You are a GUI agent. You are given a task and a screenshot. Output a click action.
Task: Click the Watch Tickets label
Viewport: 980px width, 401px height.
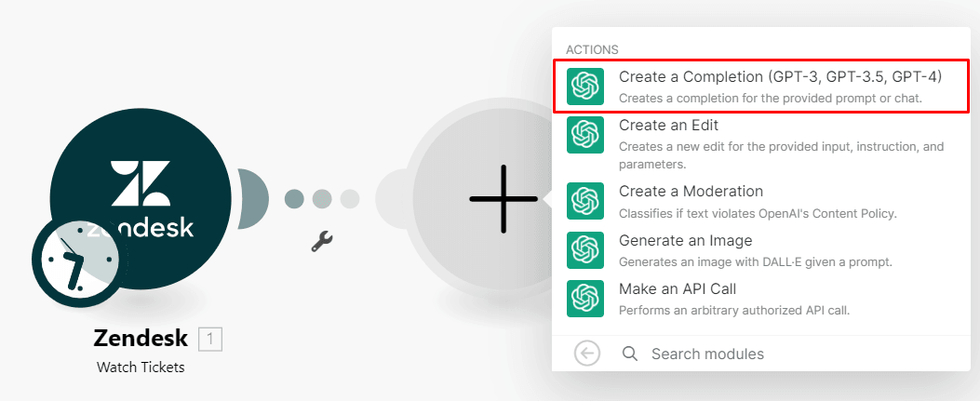click(x=141, y=368)
